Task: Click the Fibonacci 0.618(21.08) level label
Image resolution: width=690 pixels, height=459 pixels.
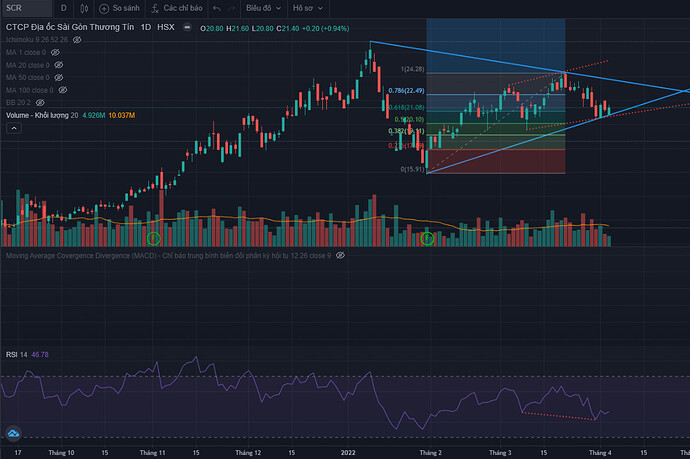Action: pyautogui.click(x=407, y=107)
